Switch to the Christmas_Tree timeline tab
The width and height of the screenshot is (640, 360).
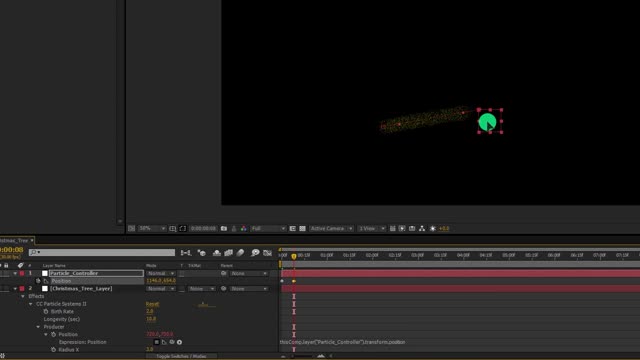pyautogui.click(x=14, y=240)
